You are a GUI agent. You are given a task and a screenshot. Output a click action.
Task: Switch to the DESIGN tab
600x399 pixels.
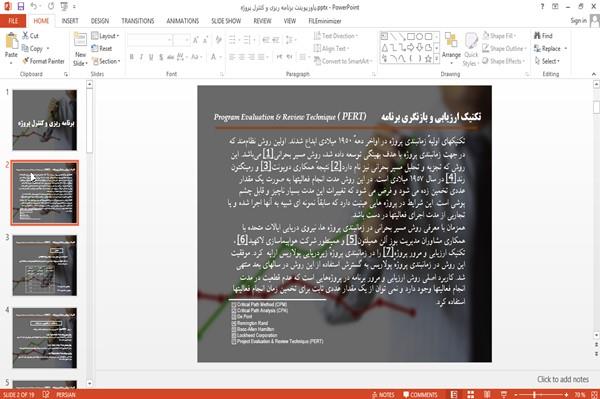[x=100, y=21]
